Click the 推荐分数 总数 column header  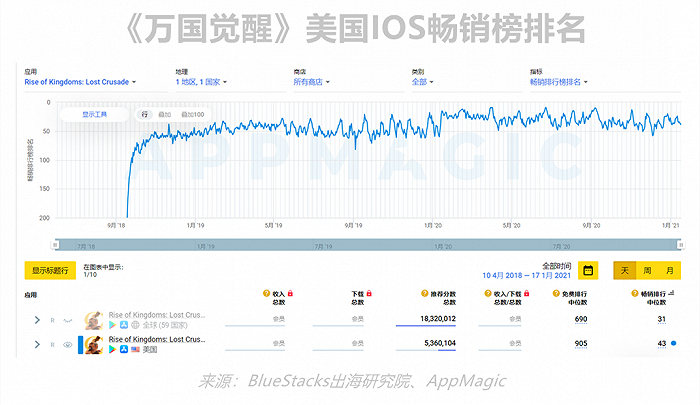pyautogui.click(x=443, y=298)
